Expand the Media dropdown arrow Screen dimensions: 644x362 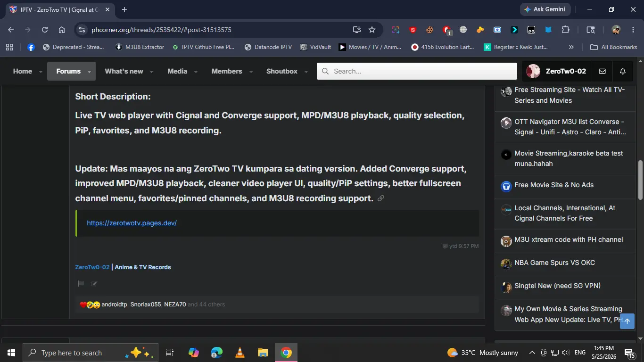point(196,72)
